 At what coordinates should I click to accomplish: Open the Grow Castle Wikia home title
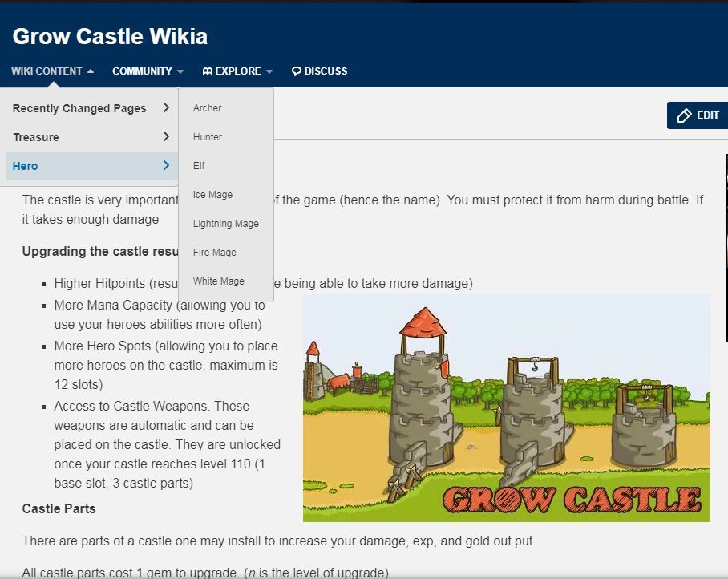point(110,36)
